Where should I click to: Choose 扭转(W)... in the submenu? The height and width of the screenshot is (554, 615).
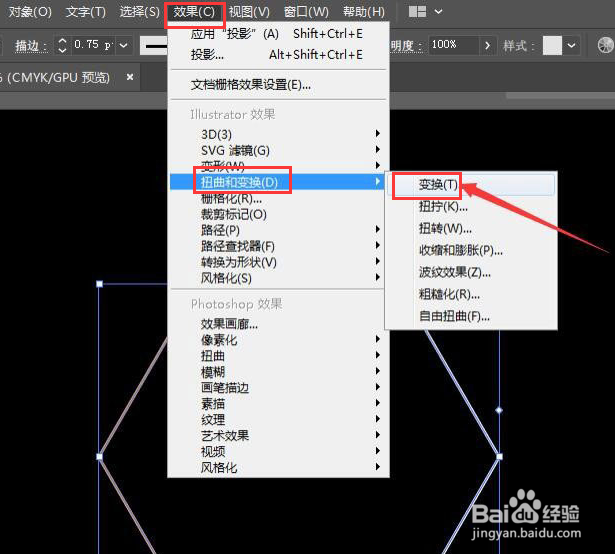[471, 228]
